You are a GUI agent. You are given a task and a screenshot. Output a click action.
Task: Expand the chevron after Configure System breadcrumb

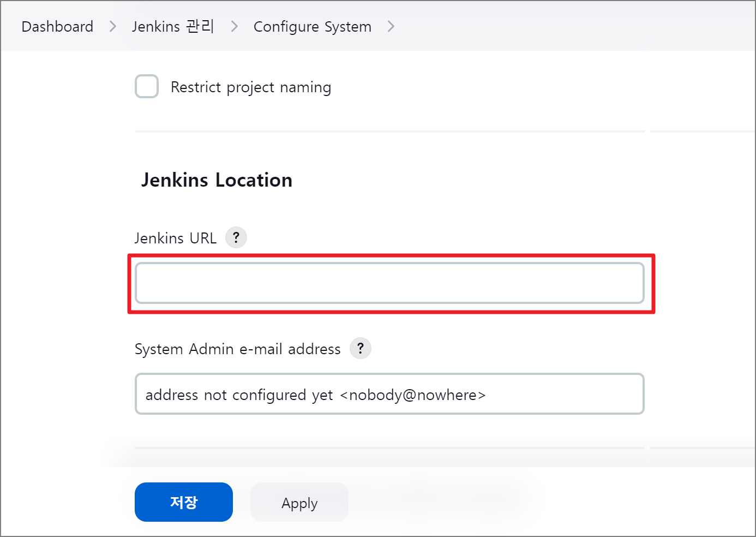coord(391,26)
